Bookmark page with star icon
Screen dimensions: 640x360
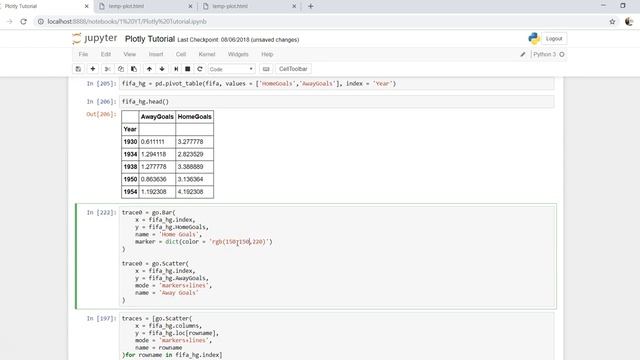click(612, 22)
